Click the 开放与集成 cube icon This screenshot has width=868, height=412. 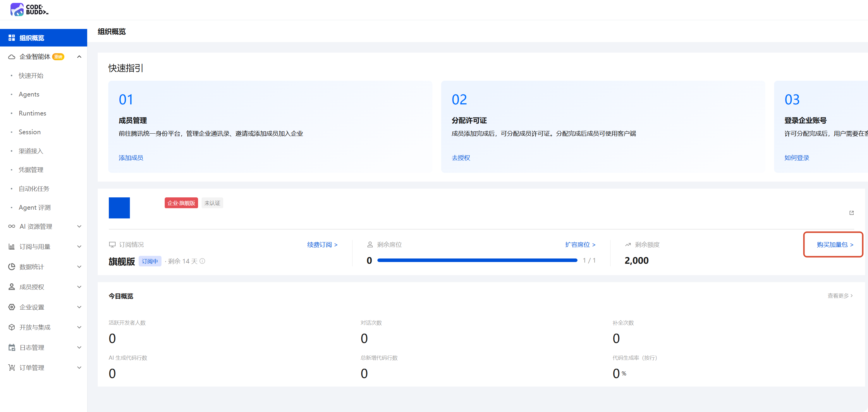pos(11,327)
